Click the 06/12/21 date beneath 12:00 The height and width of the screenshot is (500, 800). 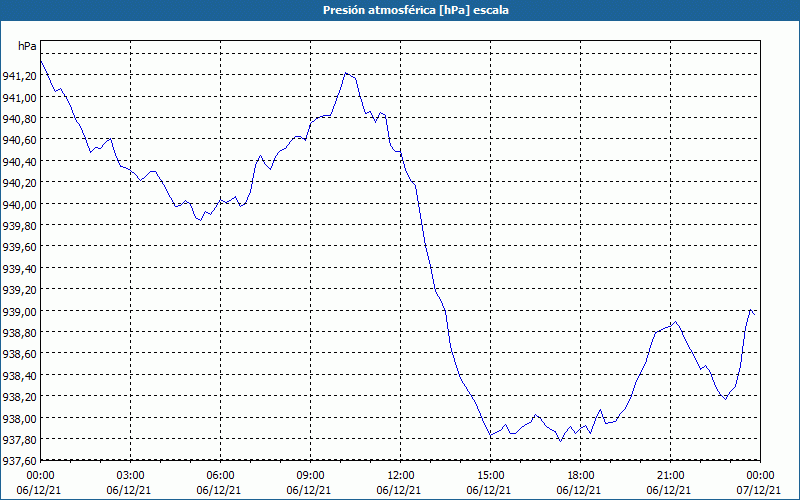tap(399, 490)
